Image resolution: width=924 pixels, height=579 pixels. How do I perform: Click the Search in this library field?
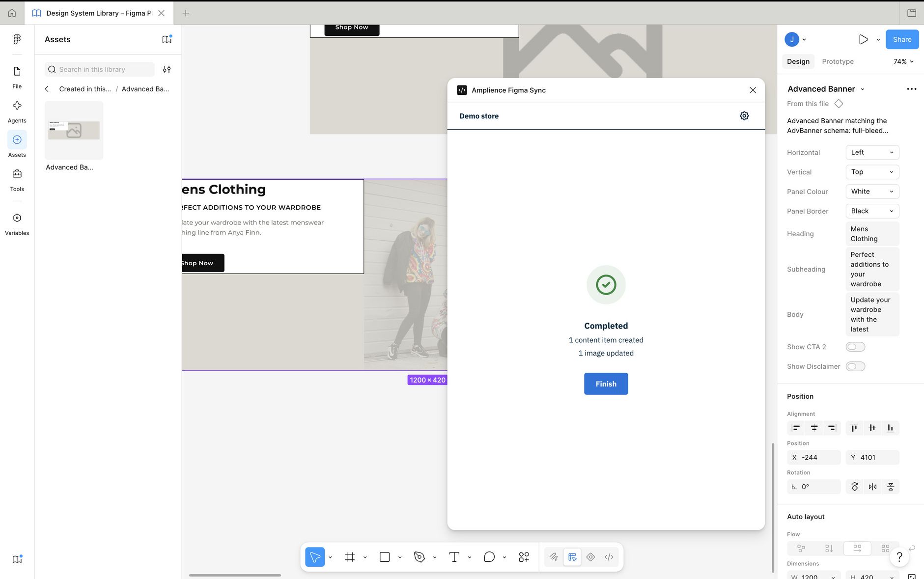click(100, 69)
